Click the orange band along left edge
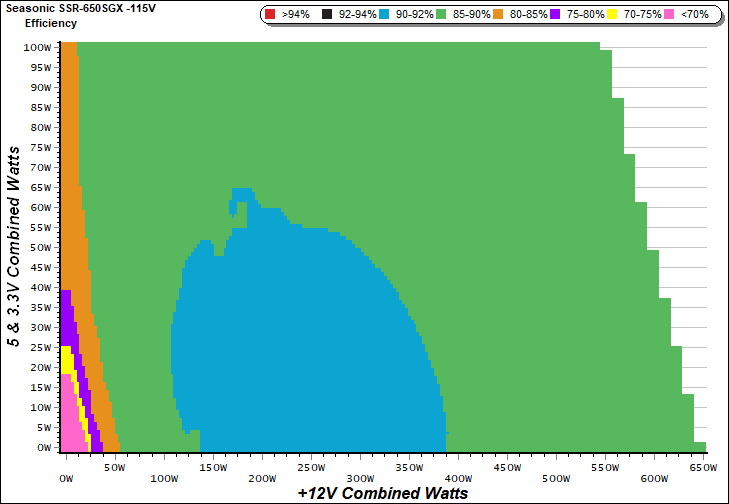 pos(70,150)
